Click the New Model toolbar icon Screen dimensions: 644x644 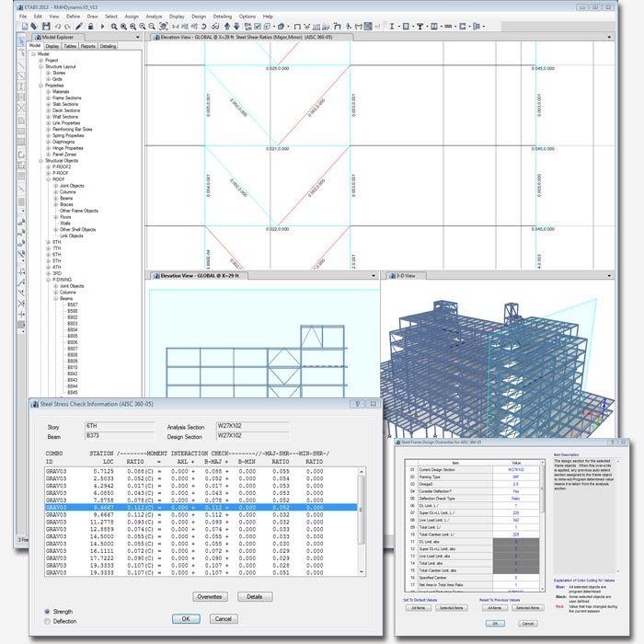tap(25, 27)
